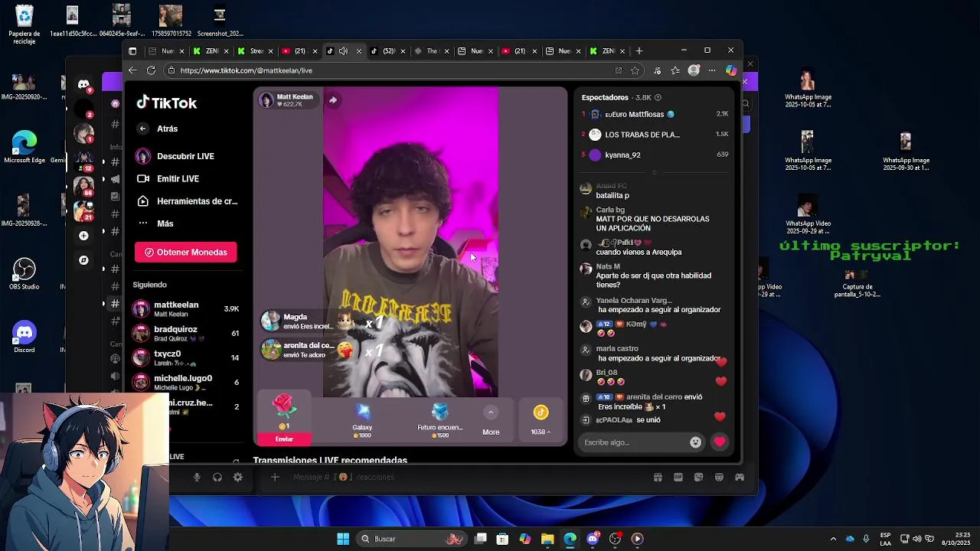Show hidden system tray icons
The height and width of the screenshot is (551, 980).
(833, 539)
